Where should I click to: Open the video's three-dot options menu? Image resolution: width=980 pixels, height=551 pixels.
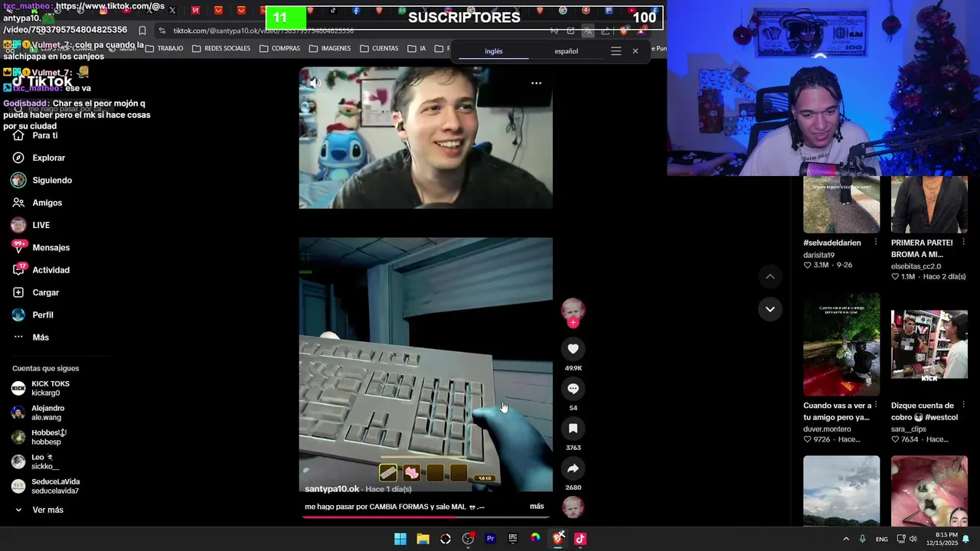pos(536,83)
